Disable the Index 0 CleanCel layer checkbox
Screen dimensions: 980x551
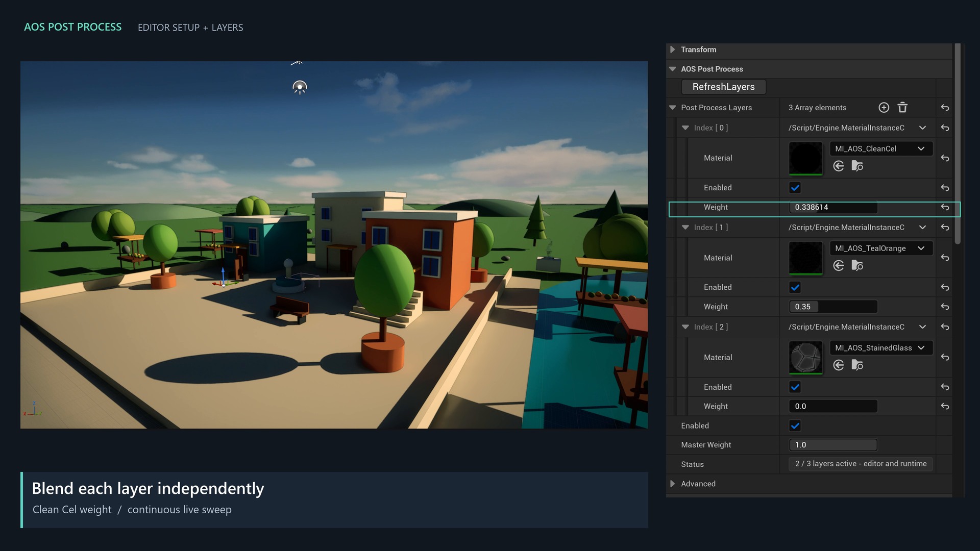pos(795,188)
